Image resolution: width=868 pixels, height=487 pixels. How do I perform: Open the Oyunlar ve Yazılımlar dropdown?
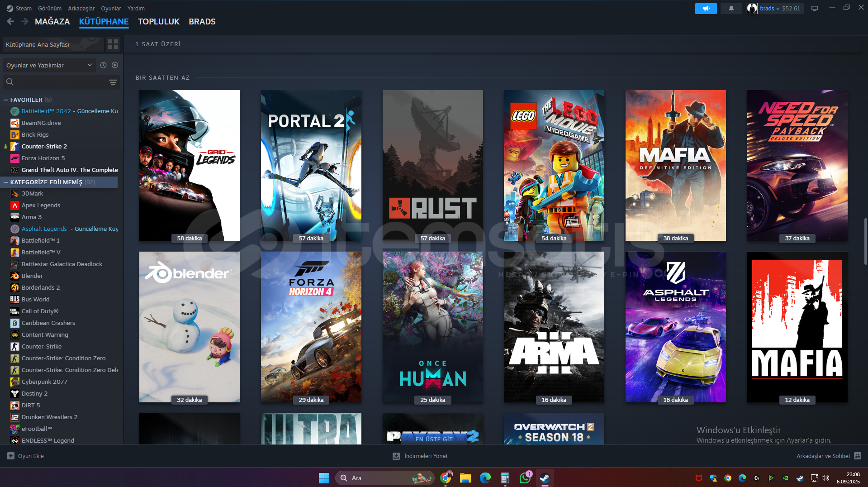tap(49, 65)
